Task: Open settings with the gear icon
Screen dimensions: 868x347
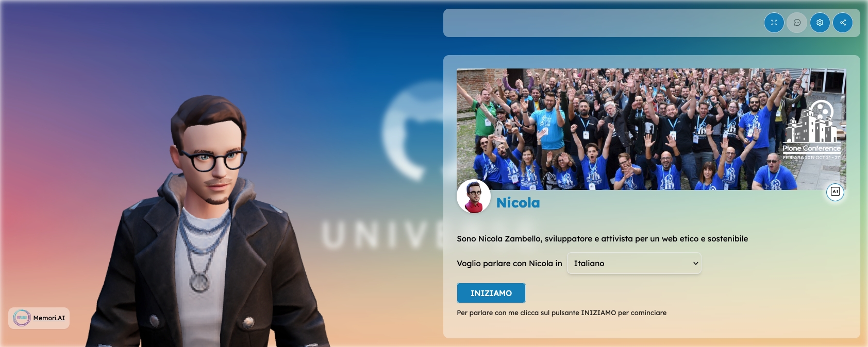Action: tap(820, 23)
